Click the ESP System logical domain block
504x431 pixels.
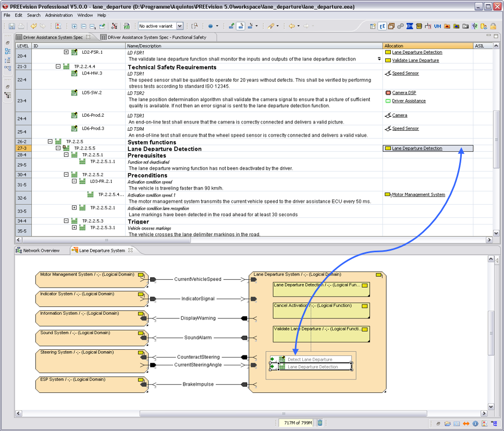[x=92, y=385]
